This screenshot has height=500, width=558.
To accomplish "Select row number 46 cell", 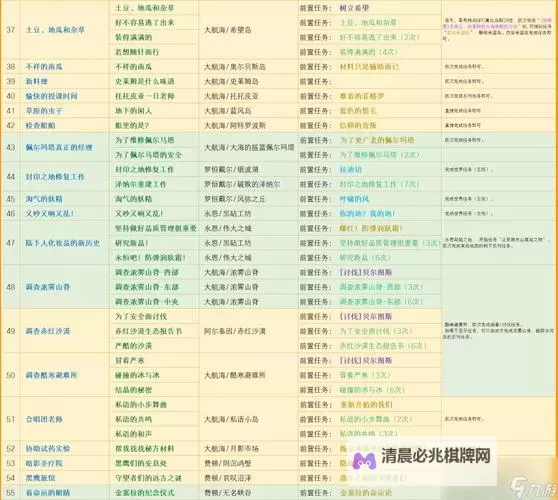I will tap(11, 214).
